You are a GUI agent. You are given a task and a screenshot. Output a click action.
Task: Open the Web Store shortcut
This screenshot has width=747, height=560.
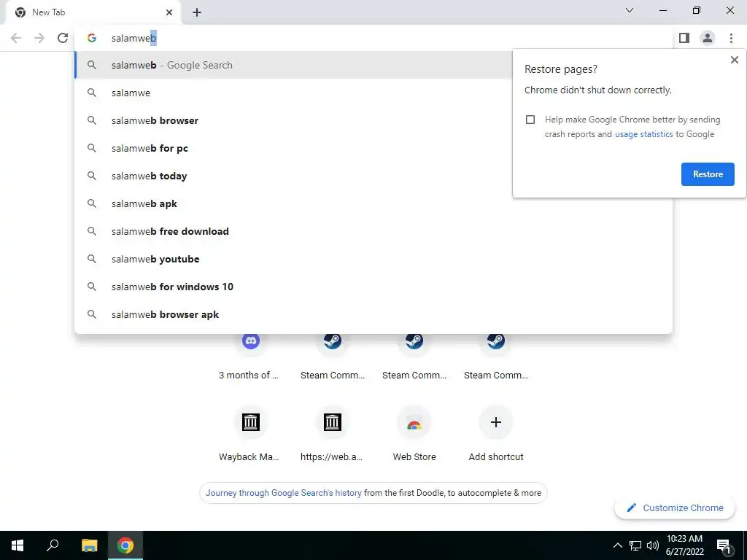point(414,433)
